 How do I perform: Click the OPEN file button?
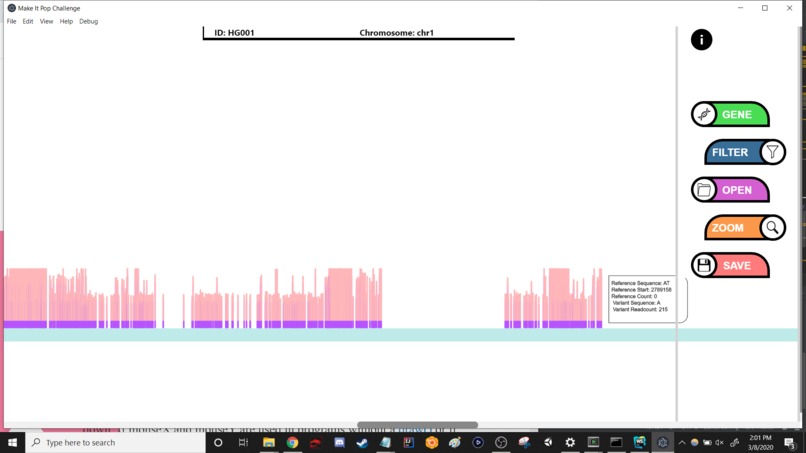730,190
